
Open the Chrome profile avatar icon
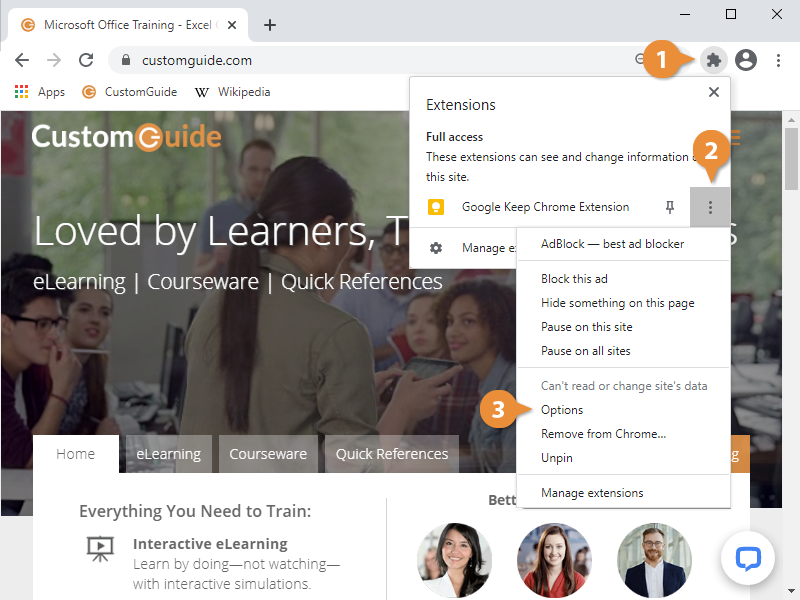746,60
